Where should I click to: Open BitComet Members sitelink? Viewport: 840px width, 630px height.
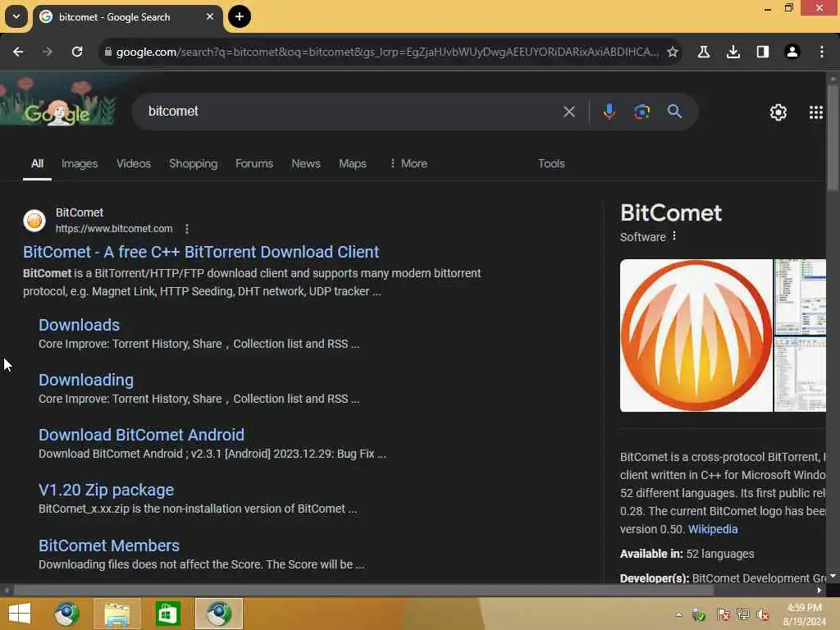click(x=109, y=546)
